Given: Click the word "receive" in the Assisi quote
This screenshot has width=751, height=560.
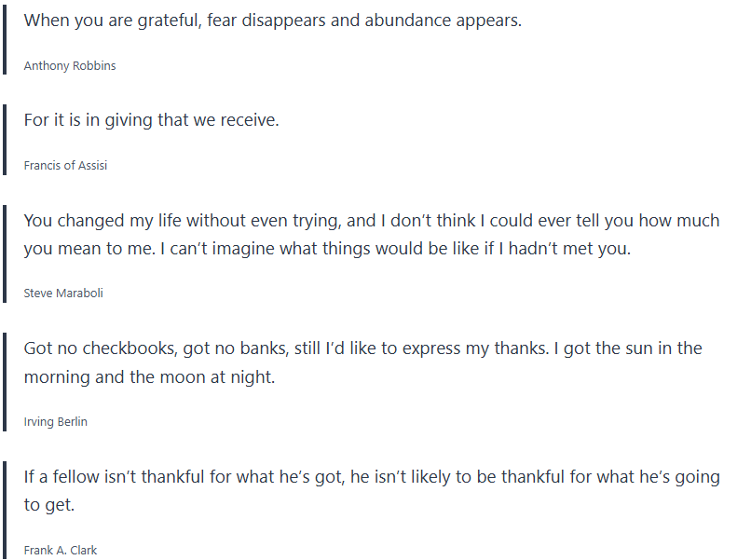Looking at the screenshot, I should pos(247,120).
